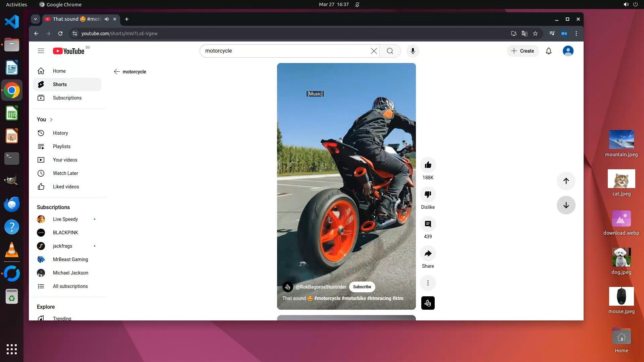Go to the next short
The height and width of the screenshot is (362, 644).
click(566, 205)
